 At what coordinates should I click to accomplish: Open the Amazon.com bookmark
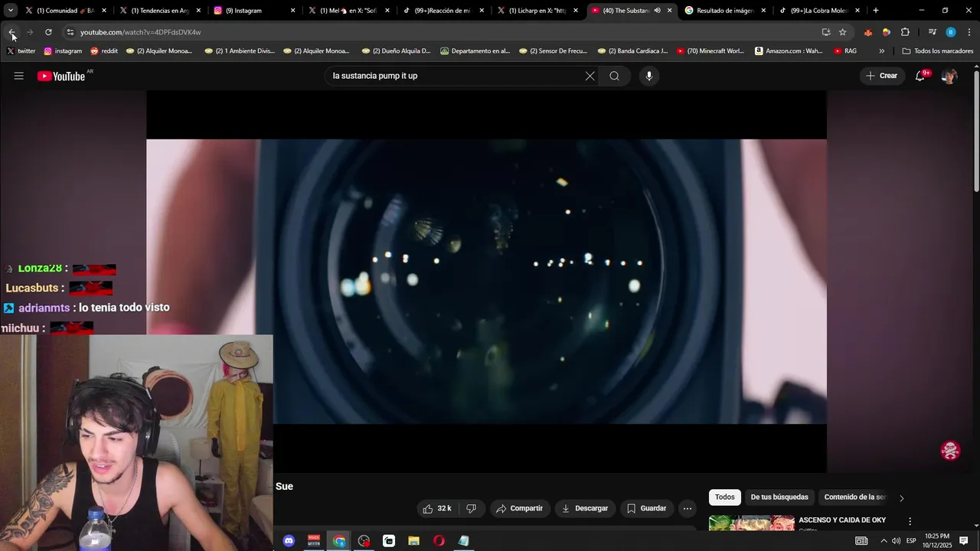tap(789, 51)
